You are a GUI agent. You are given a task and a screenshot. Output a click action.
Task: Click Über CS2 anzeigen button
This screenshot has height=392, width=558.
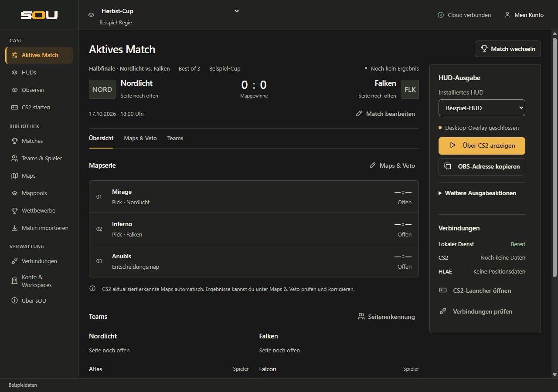(482, 146)
